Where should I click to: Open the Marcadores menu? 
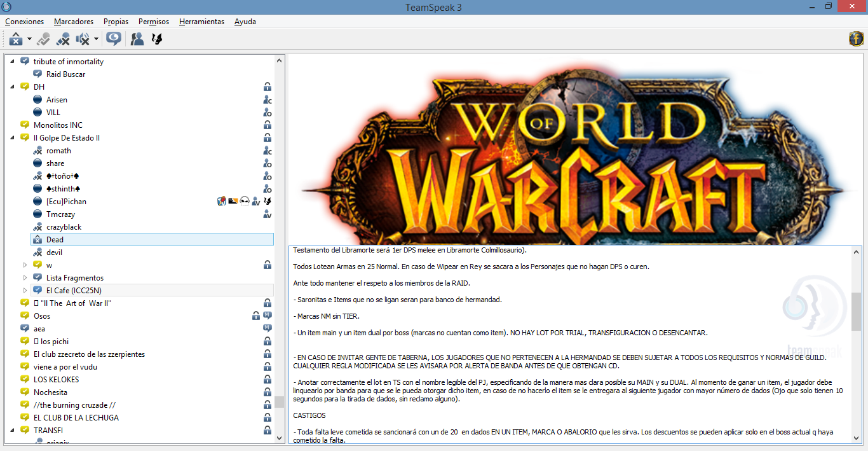(74, 22)
